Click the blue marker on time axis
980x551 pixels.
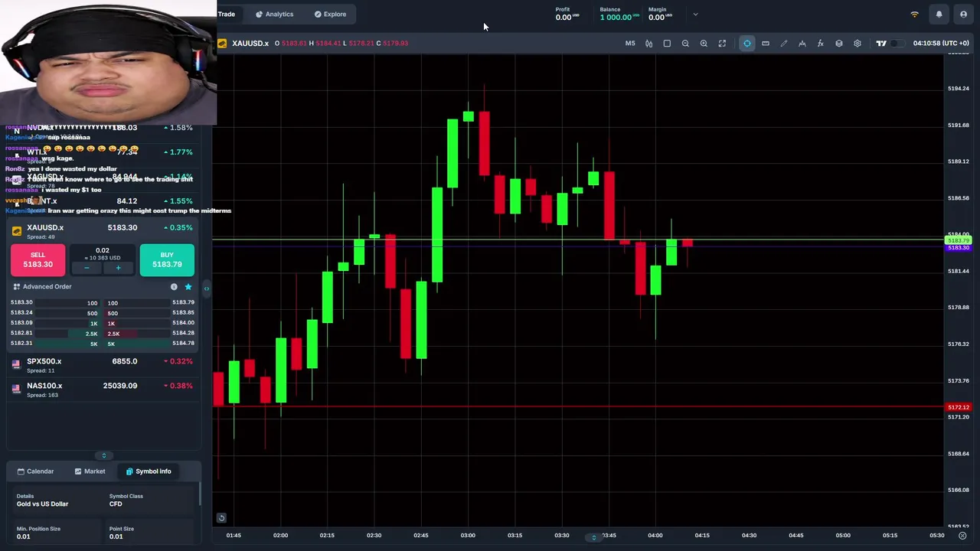(x=593, y=537)
